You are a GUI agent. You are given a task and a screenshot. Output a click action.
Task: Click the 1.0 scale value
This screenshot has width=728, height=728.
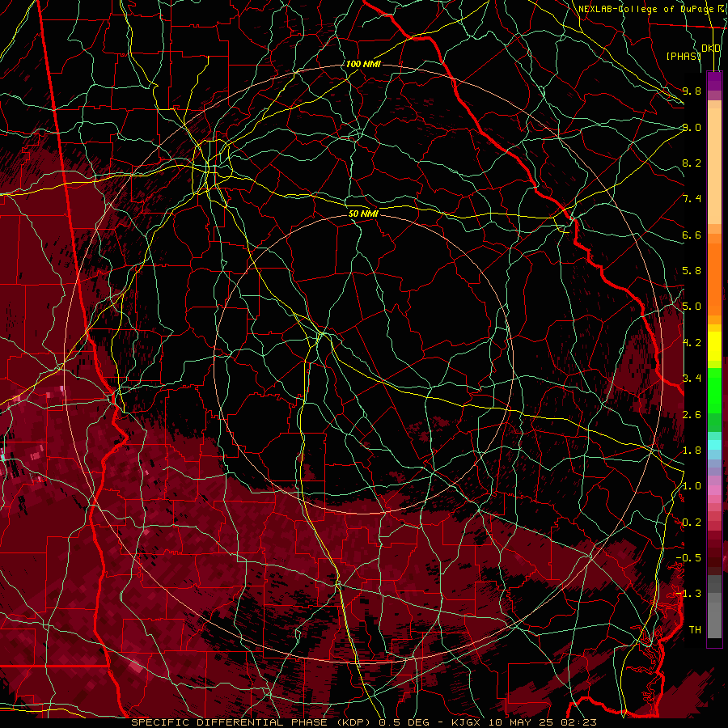coord(692,486)
